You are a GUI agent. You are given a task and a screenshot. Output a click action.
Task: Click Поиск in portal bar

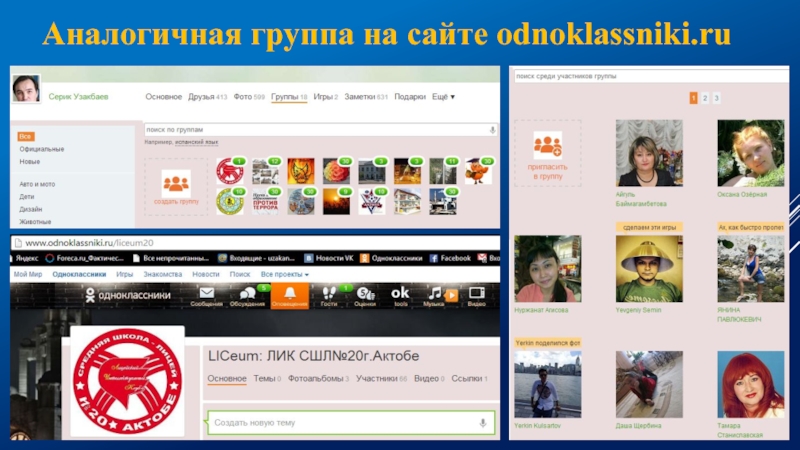(240, 274)
